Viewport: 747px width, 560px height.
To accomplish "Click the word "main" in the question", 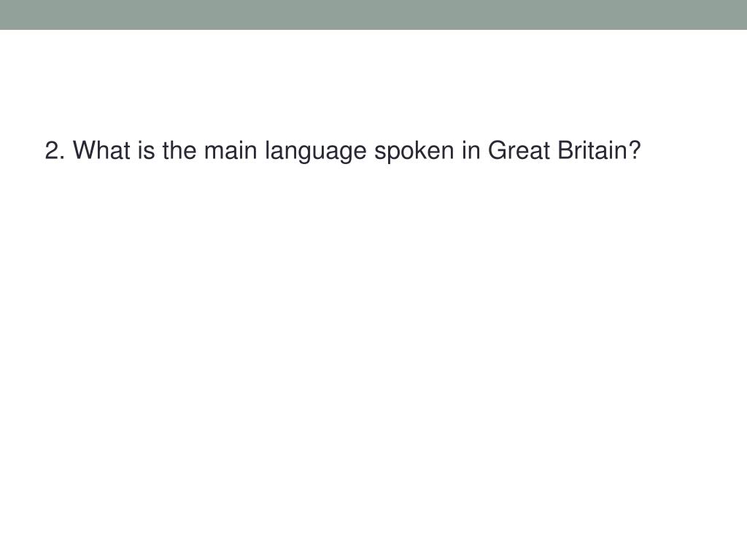I will 231,150.
